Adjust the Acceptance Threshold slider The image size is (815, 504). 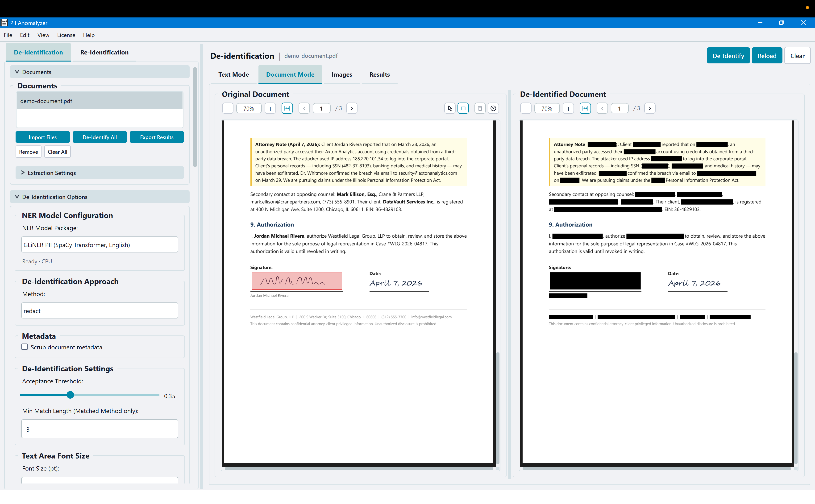(x=70, y=395)
